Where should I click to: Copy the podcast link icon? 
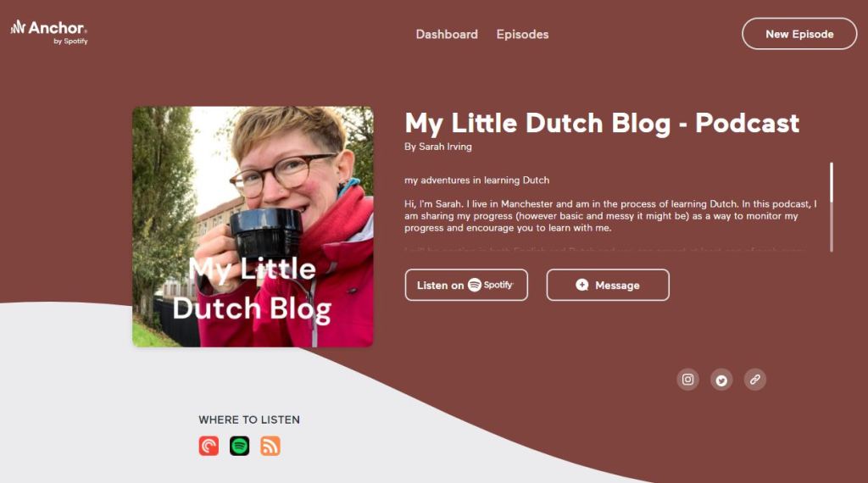pyautogui.click(x=755, y=380)
